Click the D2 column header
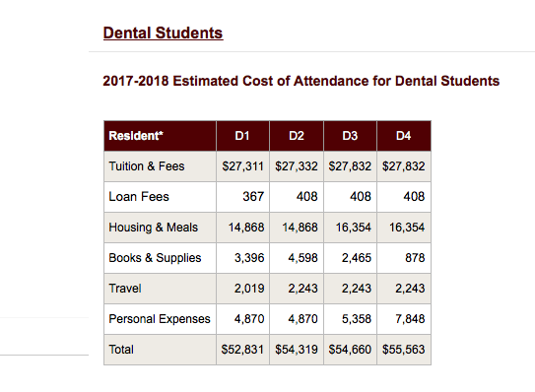Screen dimensions: 535x392 click(297, 136)
